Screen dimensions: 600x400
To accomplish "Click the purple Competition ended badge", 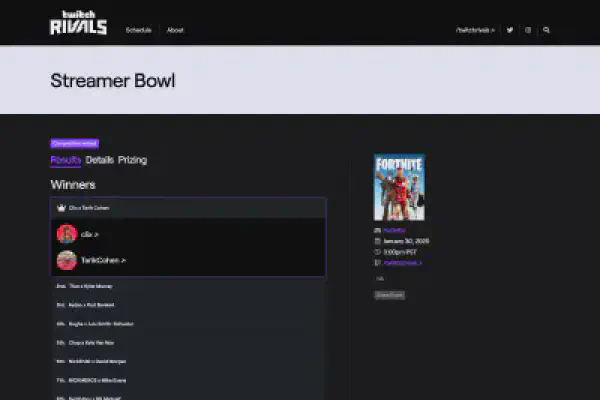I will tap(75, 144).
